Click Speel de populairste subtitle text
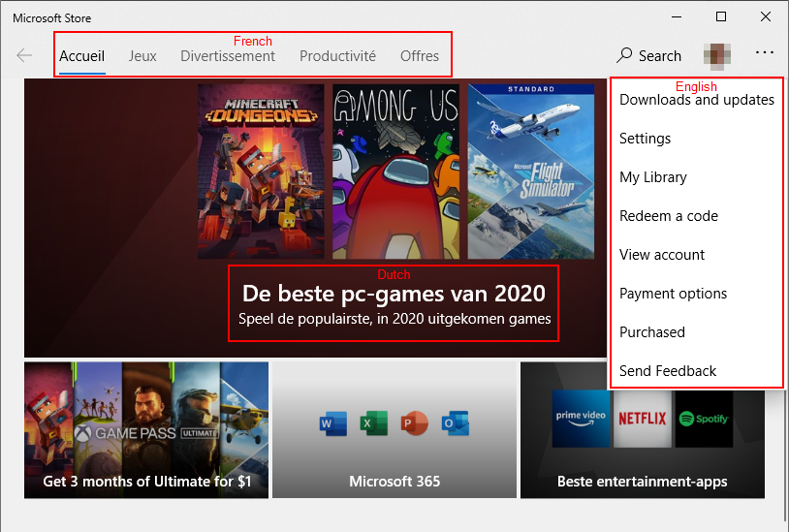The width and height of the screenshot is (789, 532). pyautogui.click(x=394, y=319)
